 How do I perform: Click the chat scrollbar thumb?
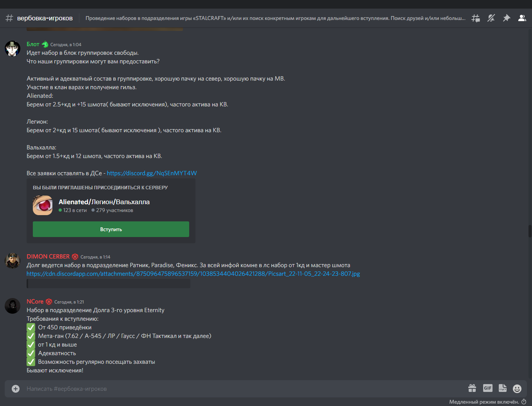point(530,231)
